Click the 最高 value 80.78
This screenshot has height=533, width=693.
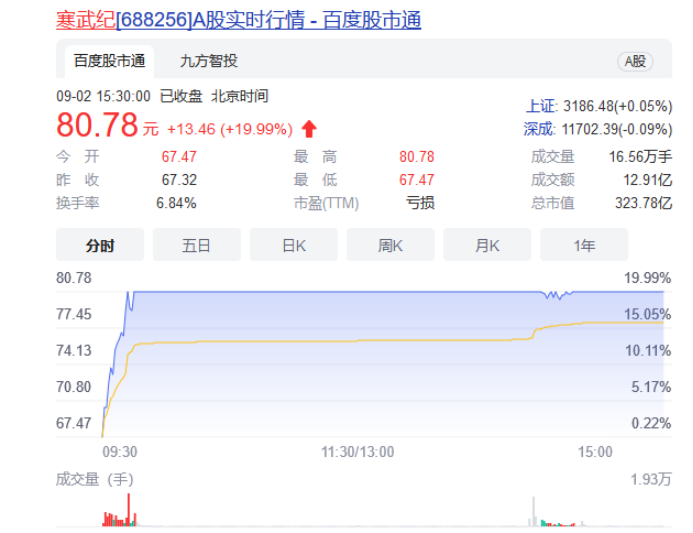click(417, 156)
